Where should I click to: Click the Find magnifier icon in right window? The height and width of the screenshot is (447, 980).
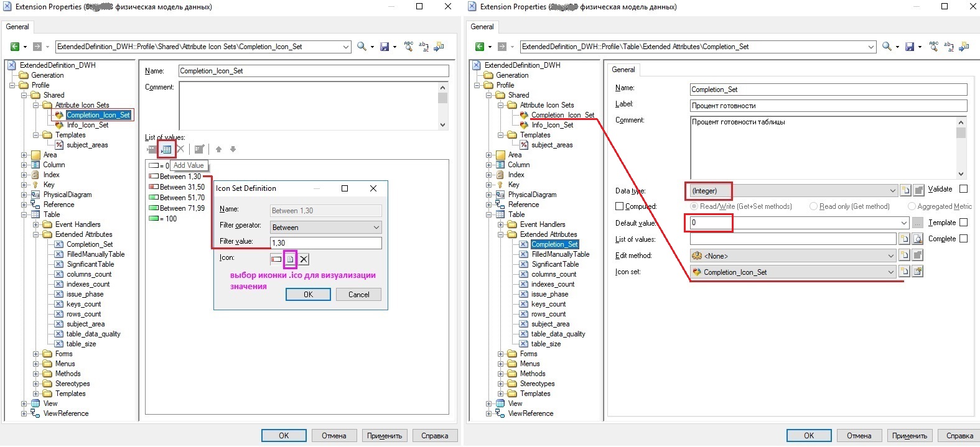point(887,47)
